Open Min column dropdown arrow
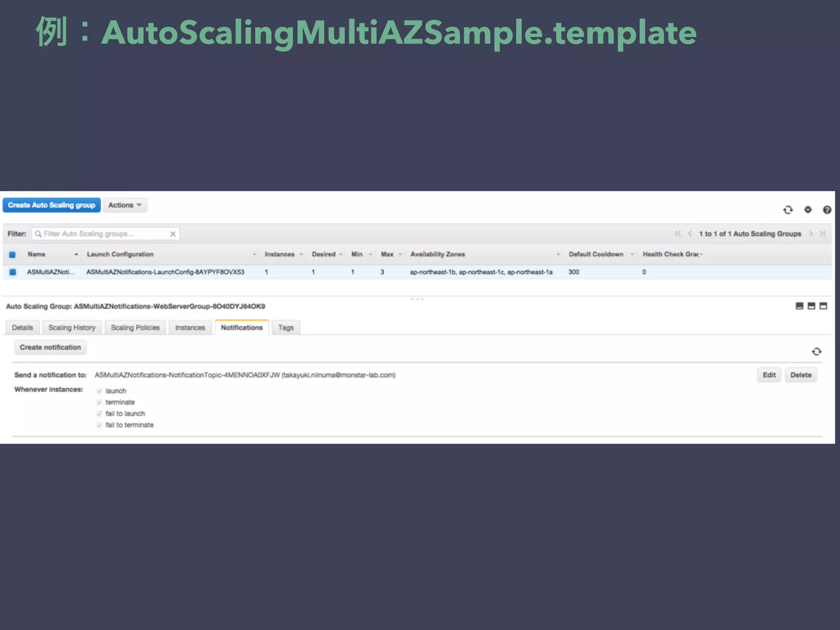840x630 pixels. [x=370, y=254]
